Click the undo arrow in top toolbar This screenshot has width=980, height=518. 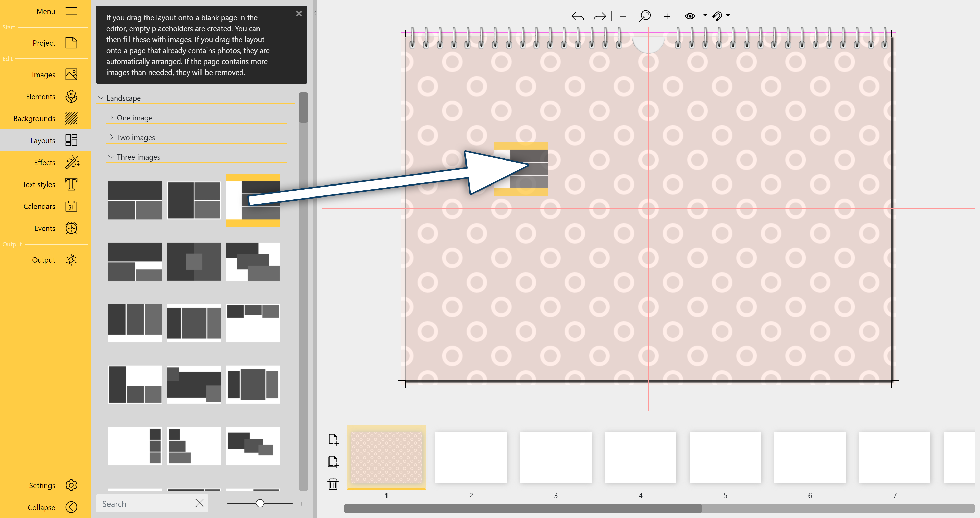click(x=577, y=16)
